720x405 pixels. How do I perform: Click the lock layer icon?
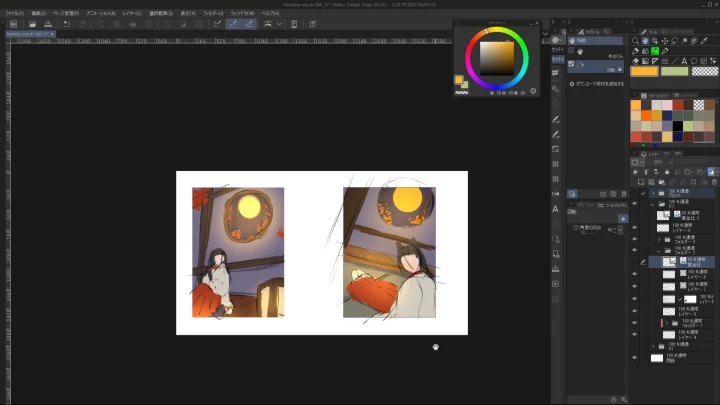pyautogui.click(x=667, y=172)
